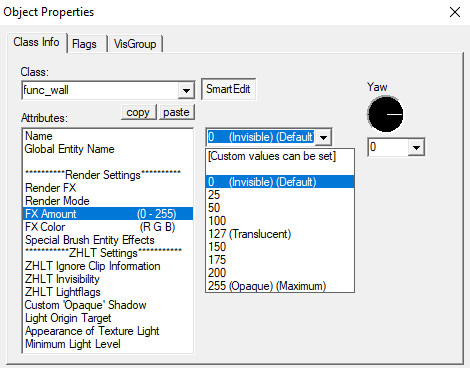Screen dimensions: 470x368
Task: Collapse the FX Amount value dropdown arrow
Action: tap(323, 137)
